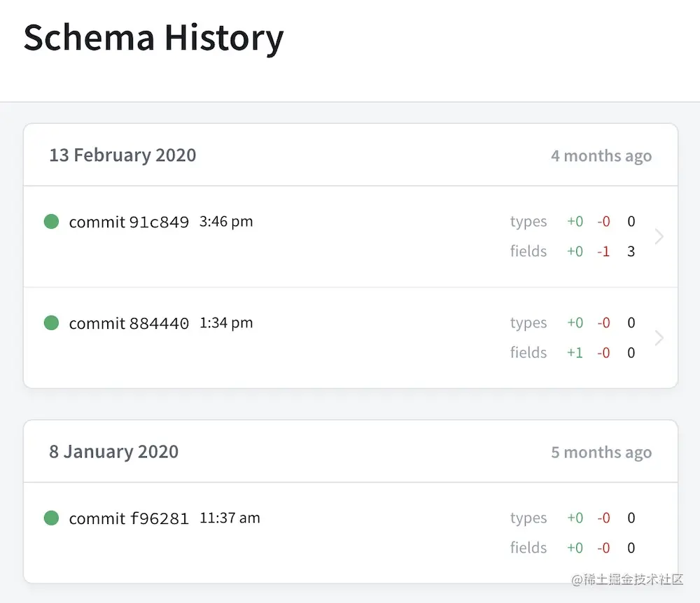The height and width of the screenshot is (603, 700).
Task: Expand commit 91c849 details chevron
Action: click(659, 236)
